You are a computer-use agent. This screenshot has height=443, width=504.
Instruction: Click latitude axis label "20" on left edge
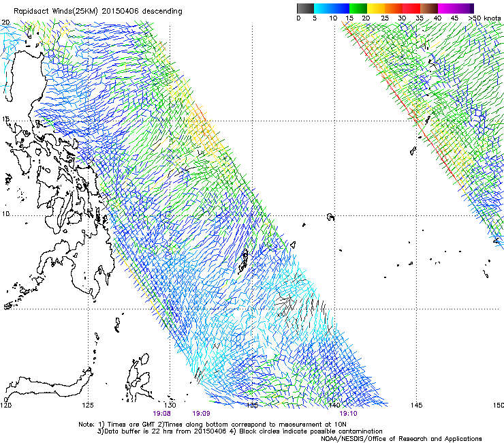(x=5, y=22)
